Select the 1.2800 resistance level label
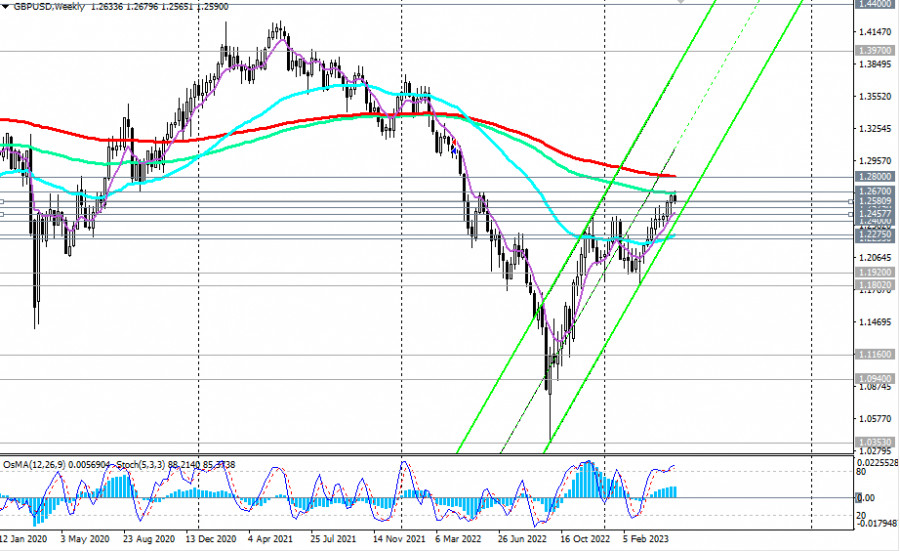The width and height of the screenshot is (900, 551). (x=875, y=177)
